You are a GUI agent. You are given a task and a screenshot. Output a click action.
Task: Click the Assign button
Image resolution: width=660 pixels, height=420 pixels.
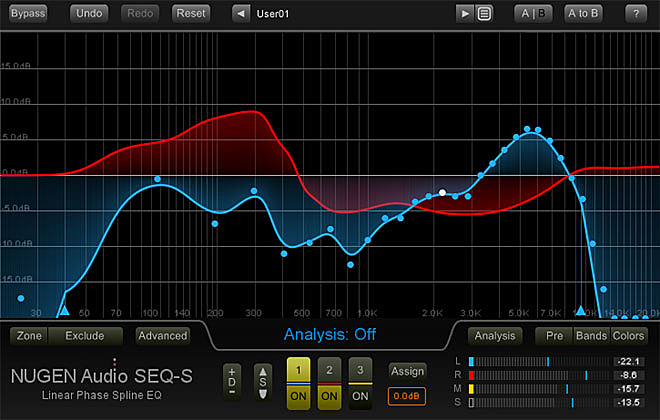click(407, 371)
